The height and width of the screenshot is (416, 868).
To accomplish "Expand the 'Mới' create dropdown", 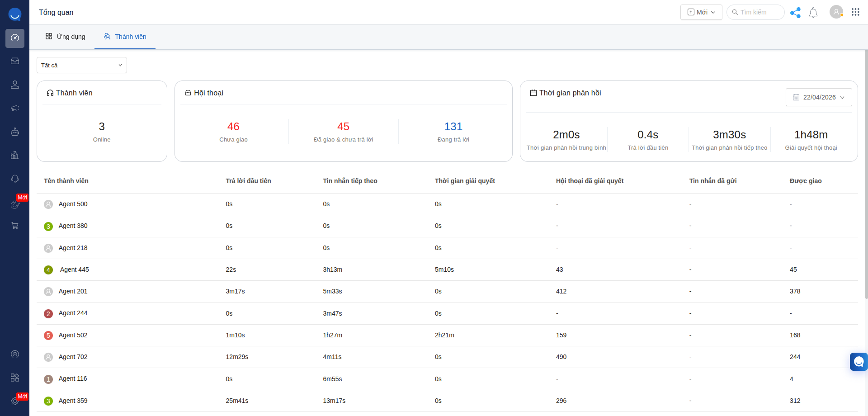I will (x=701, y=12).
